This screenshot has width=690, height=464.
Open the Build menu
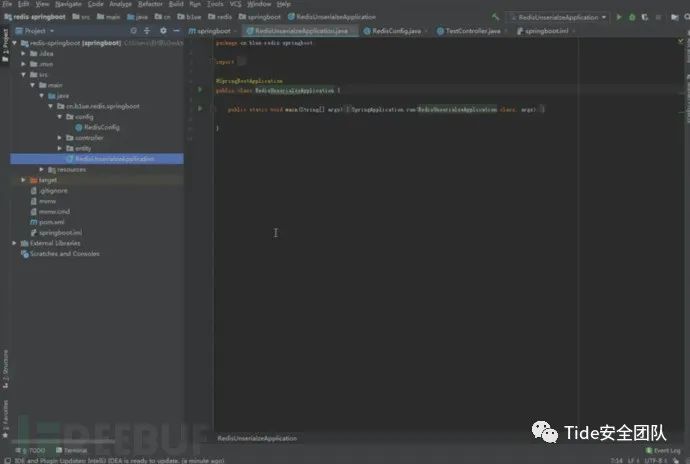click(176, 4)
